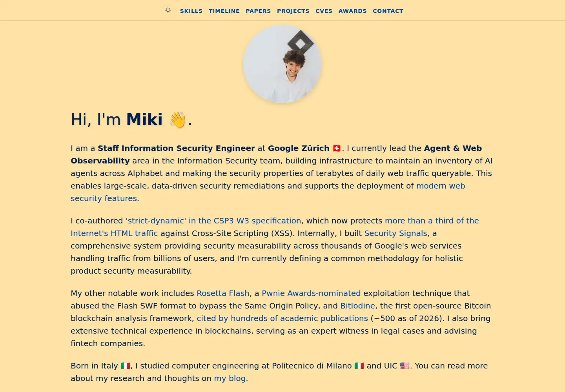Go to the Timeline section
565x392 pixels.
[224, 11]
